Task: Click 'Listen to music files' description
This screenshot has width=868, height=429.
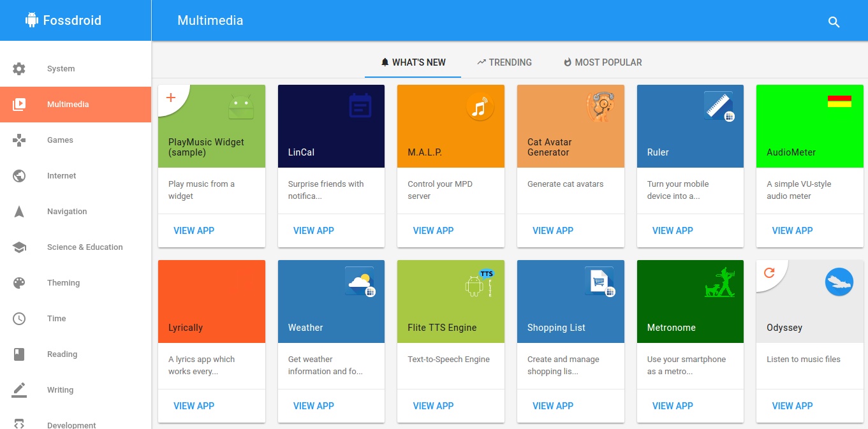Action: click(804, 360)
